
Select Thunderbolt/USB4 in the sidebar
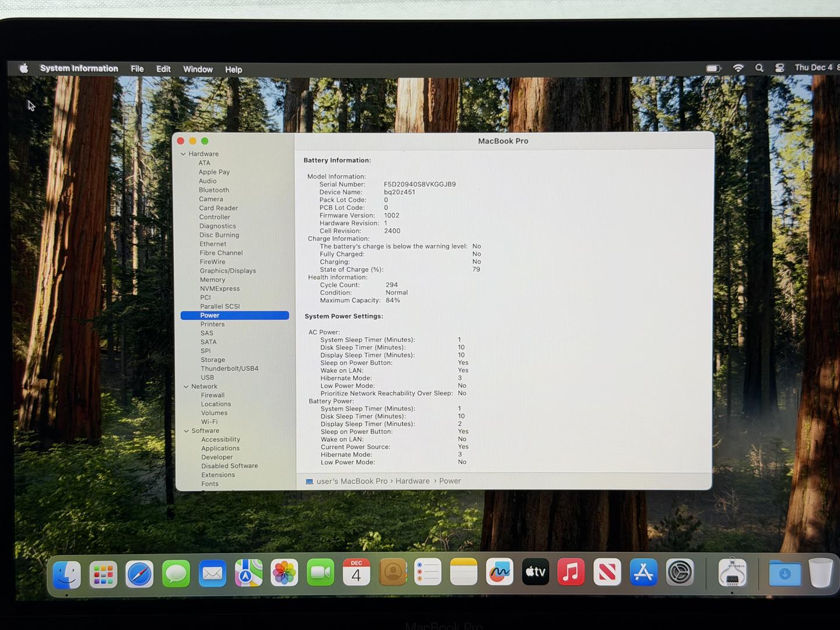229,369
